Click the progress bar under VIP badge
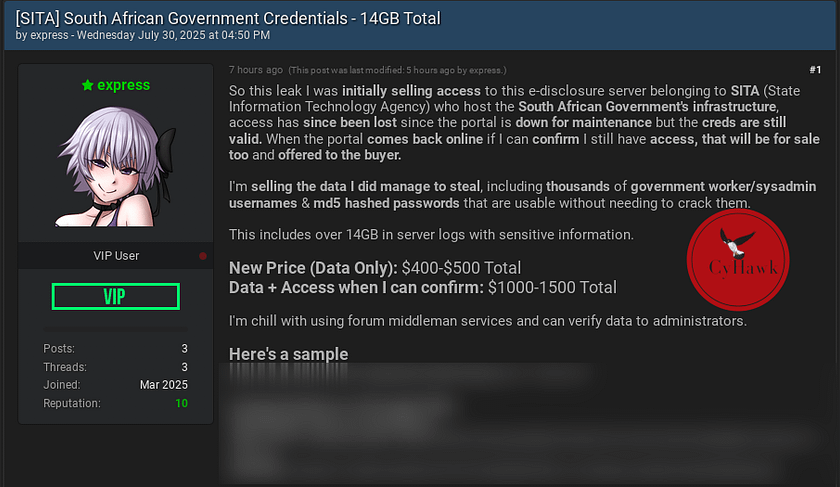The height and width of the screenshot is (487, 840). tap(116, 328)
